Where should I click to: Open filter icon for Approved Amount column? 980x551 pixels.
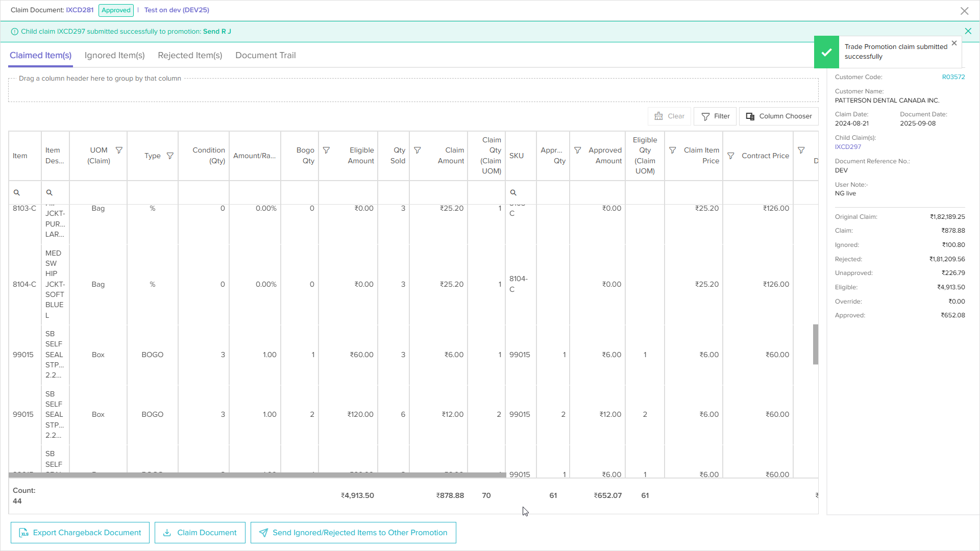click(x=577, y=150)
